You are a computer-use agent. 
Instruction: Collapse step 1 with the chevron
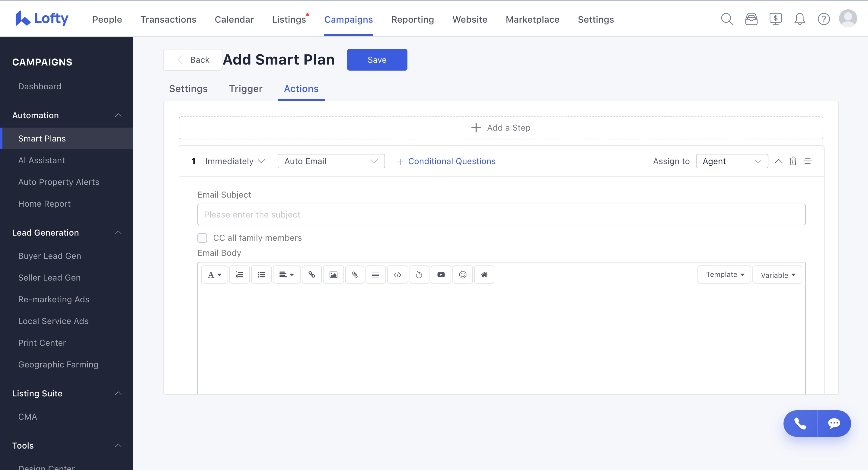point(778,161)
